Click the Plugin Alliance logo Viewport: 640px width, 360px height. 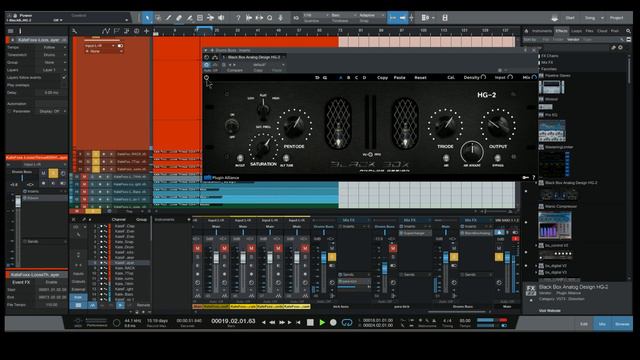click(221, 178)
